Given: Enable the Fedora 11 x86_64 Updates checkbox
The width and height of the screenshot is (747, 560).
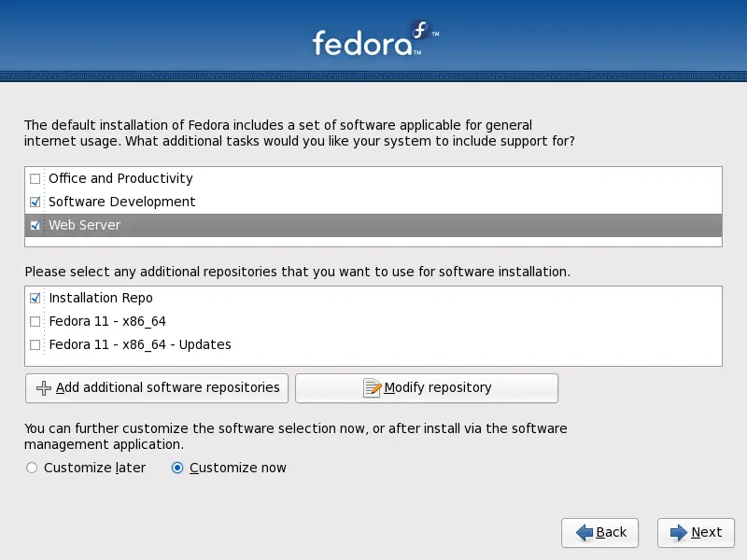Looking at the screenshot, I should [35, 344].
